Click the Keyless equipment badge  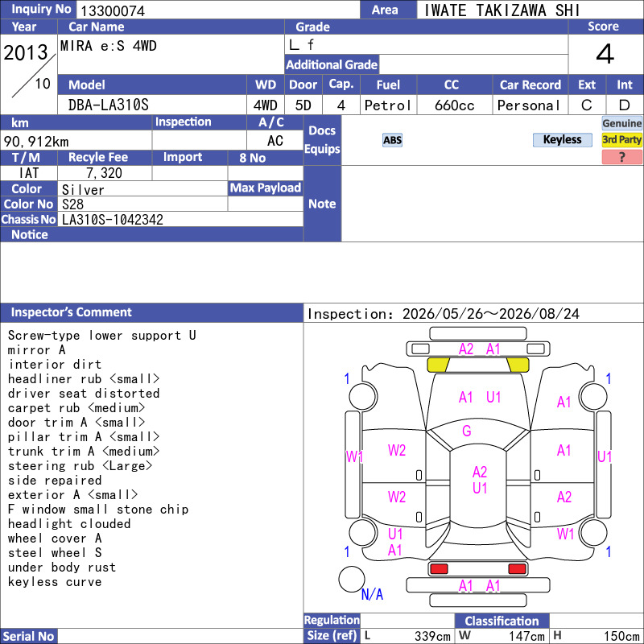[x=562, y=139]
